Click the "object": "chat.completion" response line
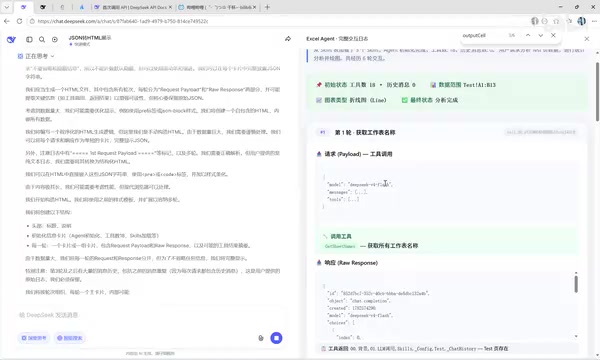 tap(359, 301)
